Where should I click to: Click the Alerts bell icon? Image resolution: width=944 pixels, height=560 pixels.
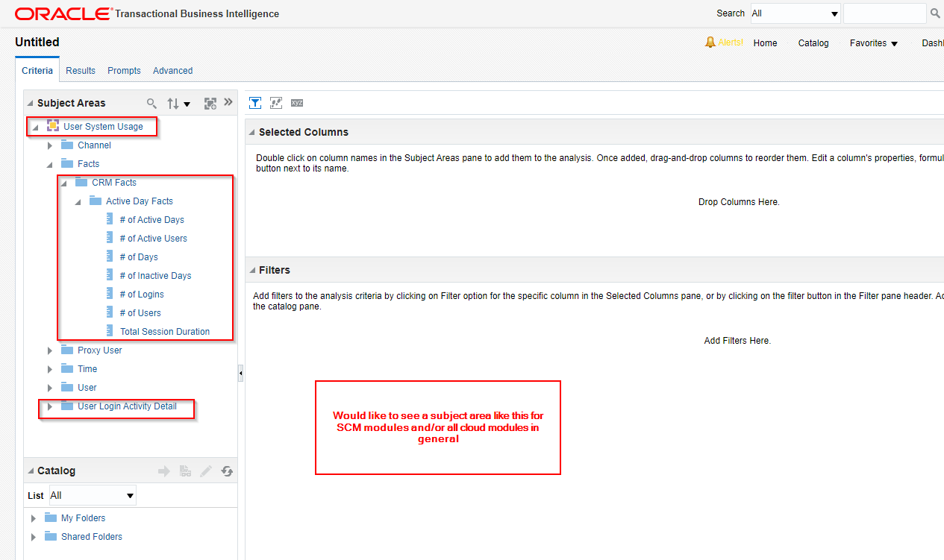click(x=710, y=43)
